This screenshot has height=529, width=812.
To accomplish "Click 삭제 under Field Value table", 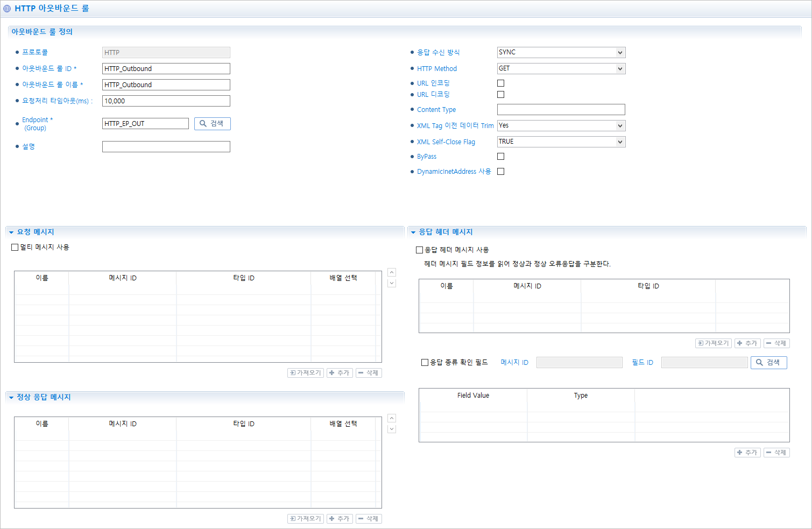I will tap(776, 453).
